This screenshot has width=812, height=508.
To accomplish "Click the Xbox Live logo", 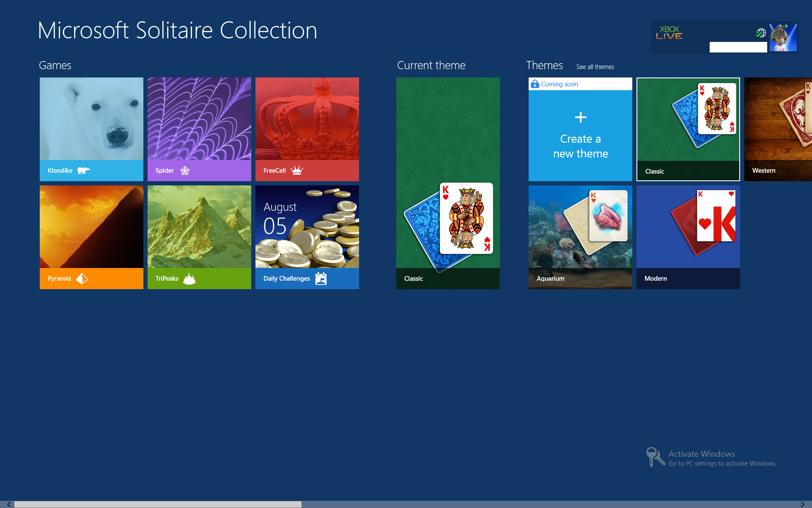I will click(669, 33).
